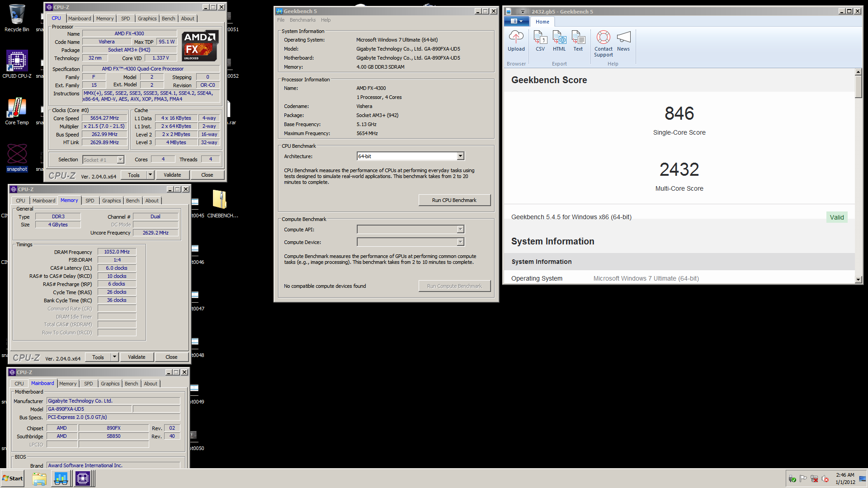Open the Geekbench Help menu
Screen dimensions: 868x488
tap(325, 20)
